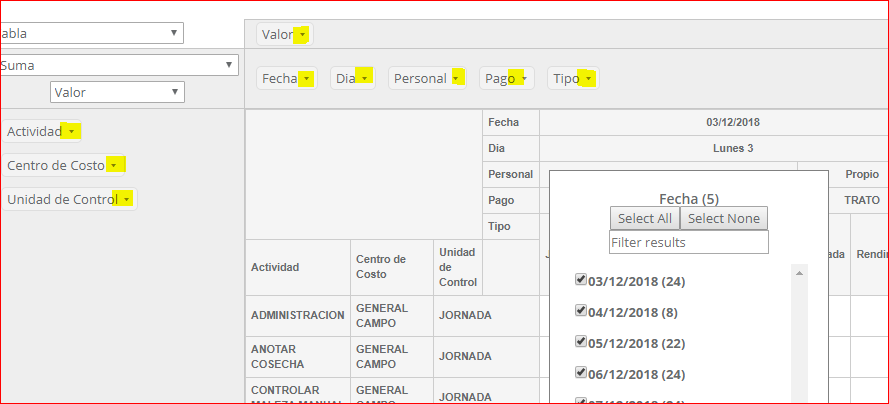Uncheck the 05/12/2018 (22) checkbox
Viewport: 889px width, 404px height.
580,341
